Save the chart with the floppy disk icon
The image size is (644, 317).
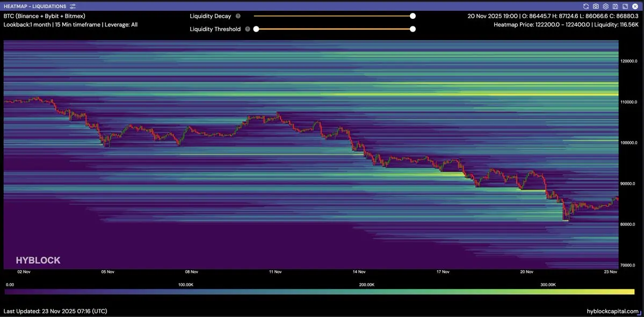pyautogui.click(x=615, y=6)
